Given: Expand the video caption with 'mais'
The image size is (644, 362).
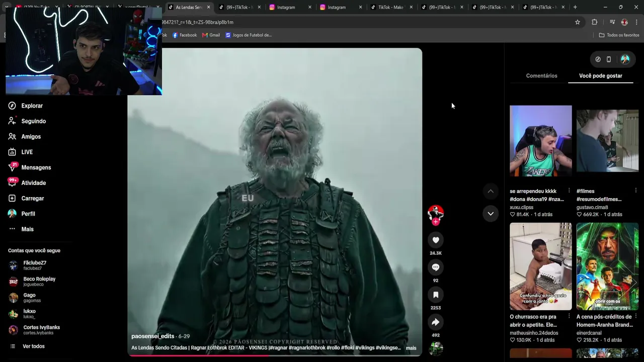Looking at the screenshot, I should 411,348.
